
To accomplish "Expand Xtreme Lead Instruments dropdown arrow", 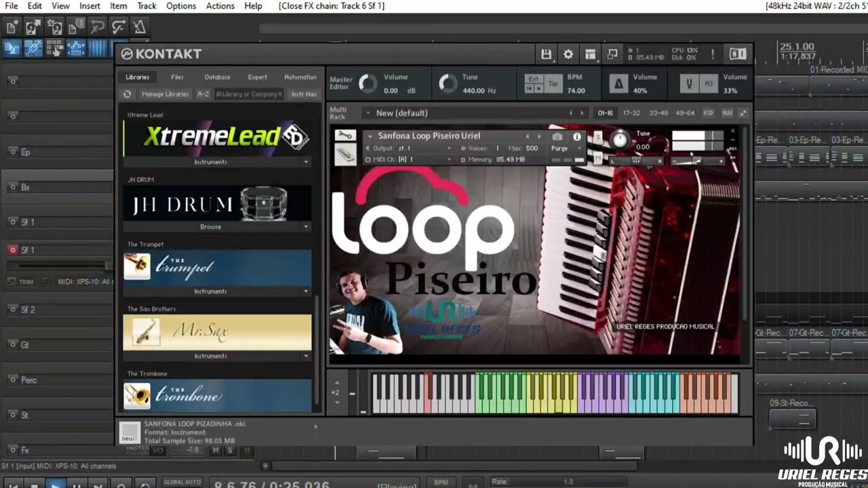I will pyautogui.click(x=306, y=162).
